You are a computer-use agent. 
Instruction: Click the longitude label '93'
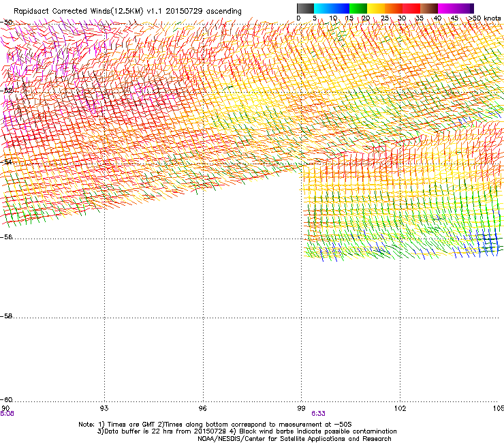pyautogui.click(x=104, y=408)
